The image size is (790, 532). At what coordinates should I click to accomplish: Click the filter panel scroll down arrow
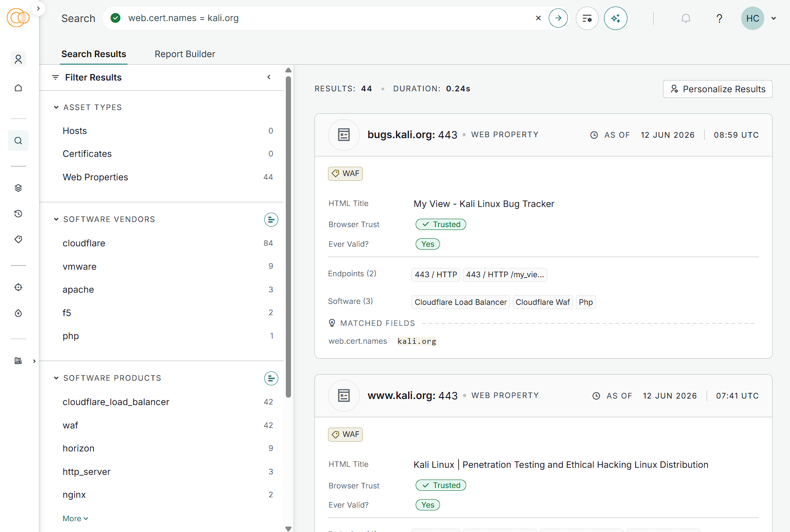[x=289, y=529]
